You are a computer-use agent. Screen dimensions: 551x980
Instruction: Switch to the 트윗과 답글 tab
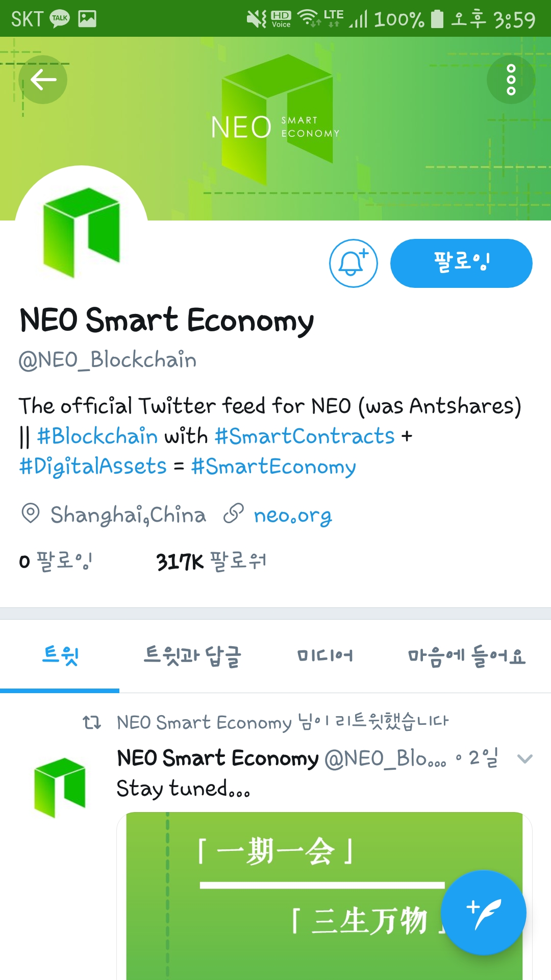[x=192, y=656]
